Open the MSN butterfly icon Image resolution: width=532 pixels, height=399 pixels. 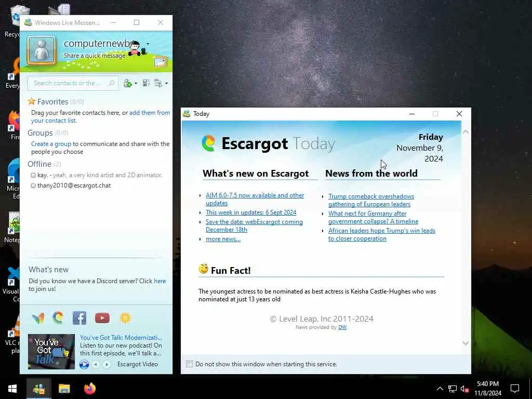pyautogui.click(x=38, y=318)
